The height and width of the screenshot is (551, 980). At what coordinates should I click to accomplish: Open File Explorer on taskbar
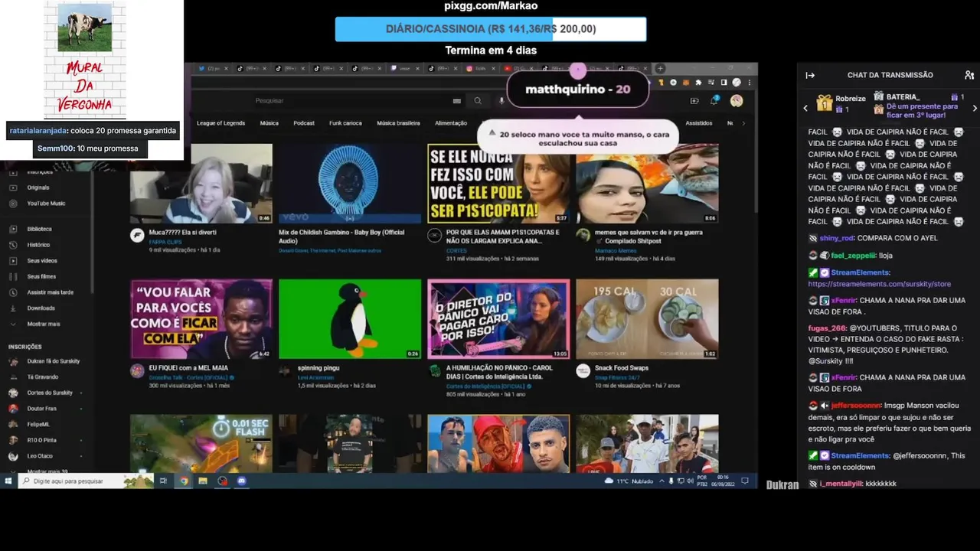(203, 481)
